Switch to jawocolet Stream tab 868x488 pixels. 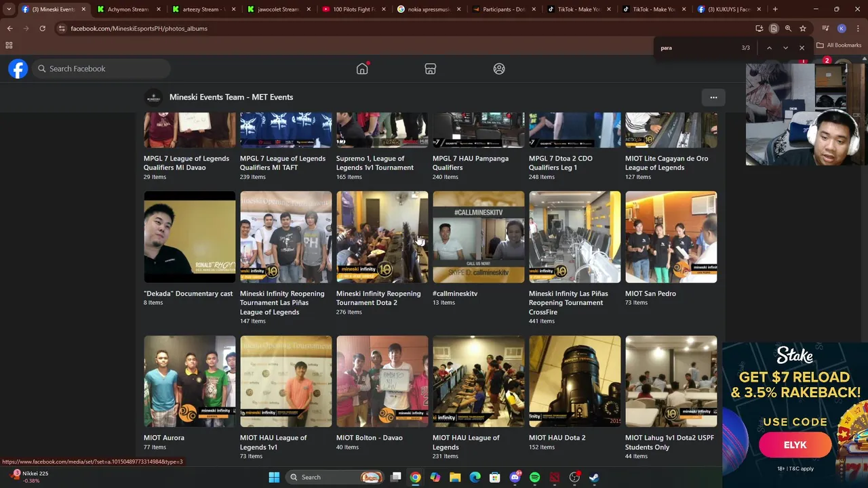[278, 9]
